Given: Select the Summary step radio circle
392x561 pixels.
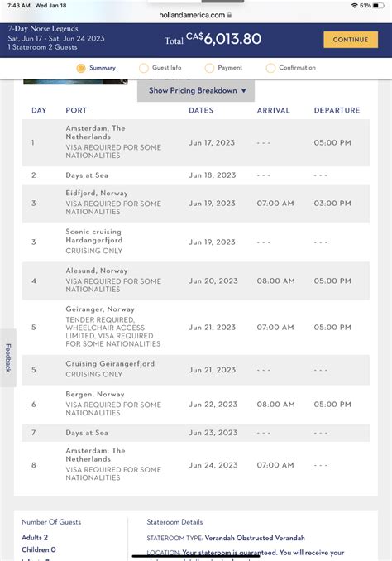Looking at the screenshot, I should [x=81, y=68].
